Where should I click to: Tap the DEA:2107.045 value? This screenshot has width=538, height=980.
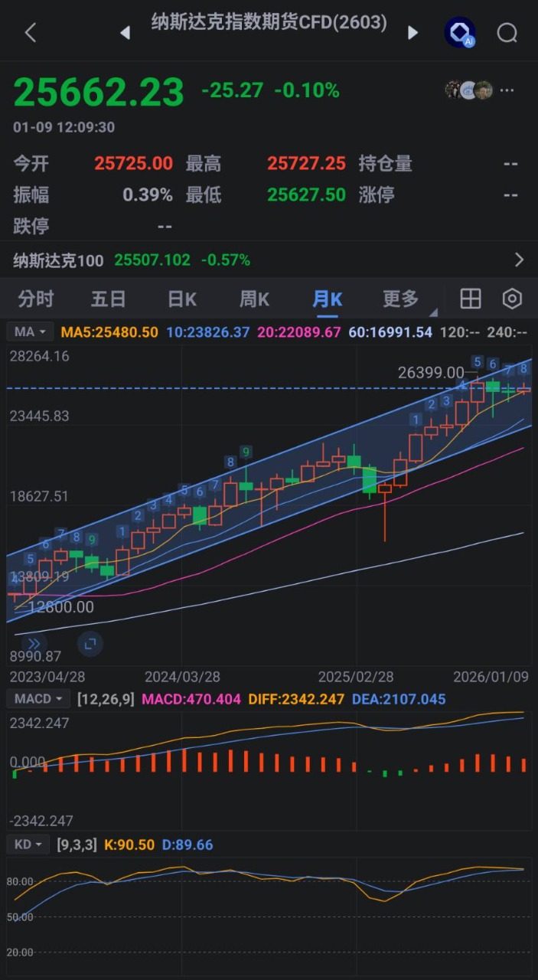pyautogui.click(x=399, y=699)
